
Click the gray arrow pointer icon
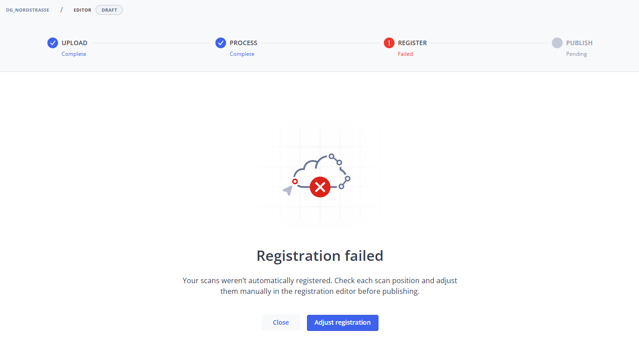tap(288, 190)
